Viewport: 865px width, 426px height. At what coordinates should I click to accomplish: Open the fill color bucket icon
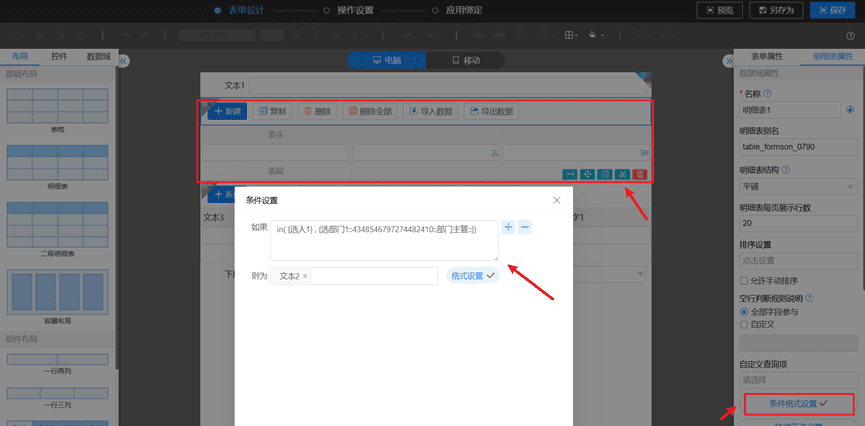point(595,35)
